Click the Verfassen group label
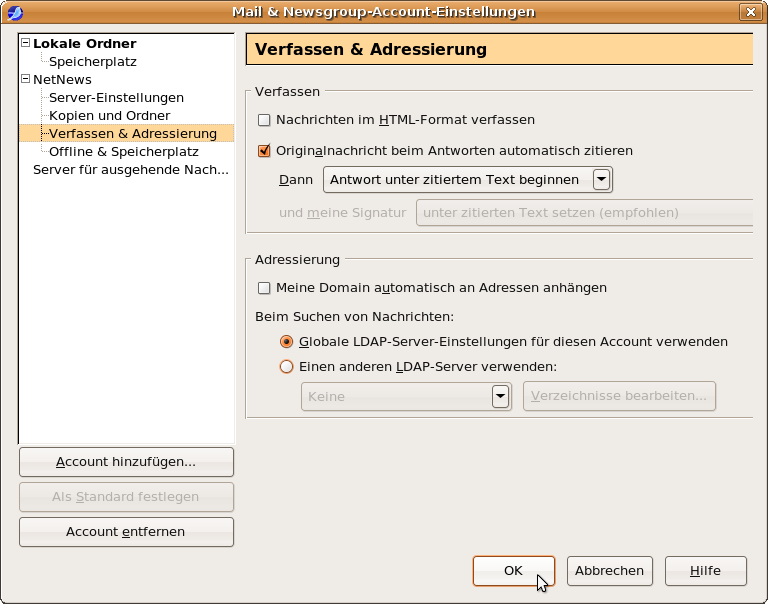 [288, 92]
